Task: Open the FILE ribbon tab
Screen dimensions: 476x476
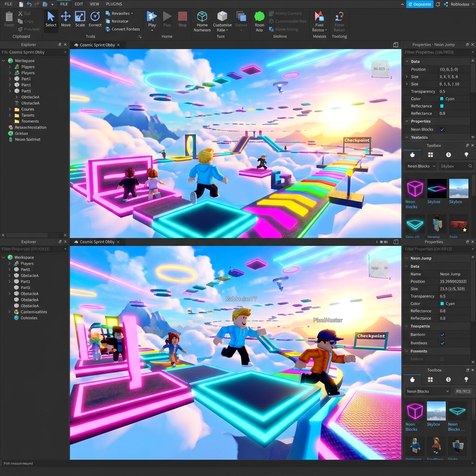Action: (64, 4)
